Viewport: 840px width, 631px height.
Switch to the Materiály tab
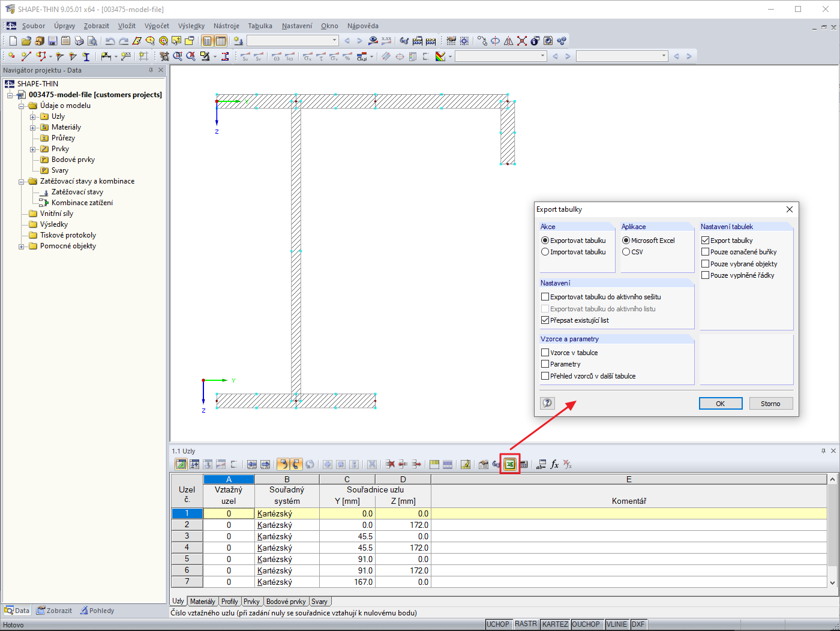pos(203,601)
